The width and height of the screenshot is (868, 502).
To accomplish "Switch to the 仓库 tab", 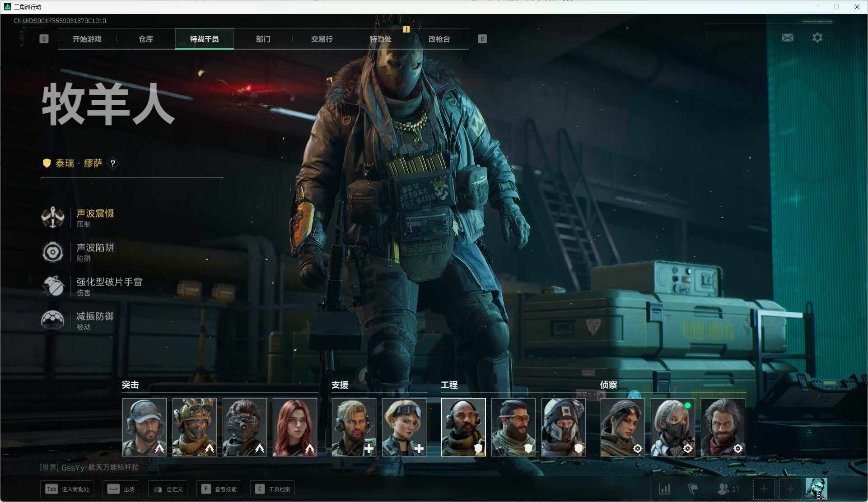I will point(145,39).
